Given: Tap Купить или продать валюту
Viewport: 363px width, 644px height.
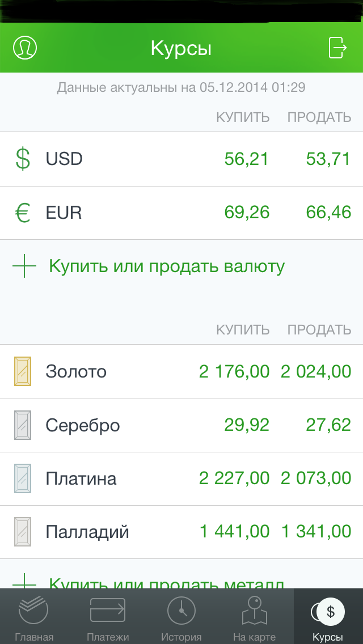Looking at the screenshot, I should coord(167,266).
